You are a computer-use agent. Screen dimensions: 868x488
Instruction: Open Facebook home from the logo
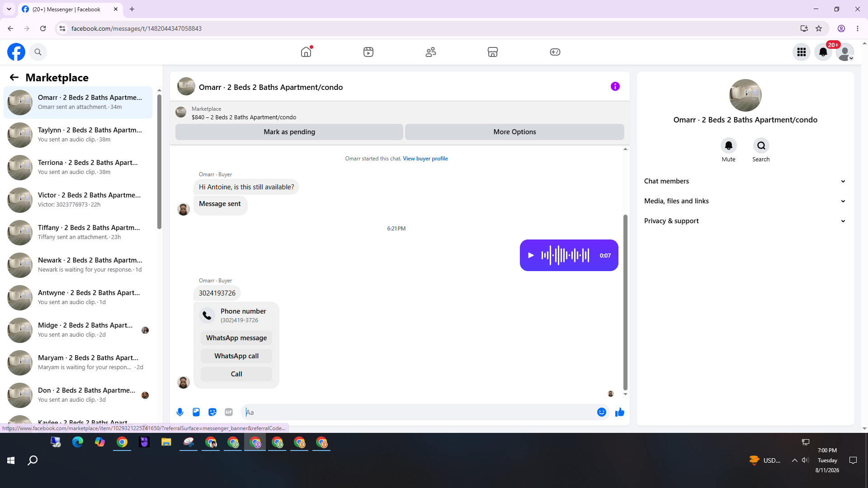pyautogui.click(x=16, y=52)
